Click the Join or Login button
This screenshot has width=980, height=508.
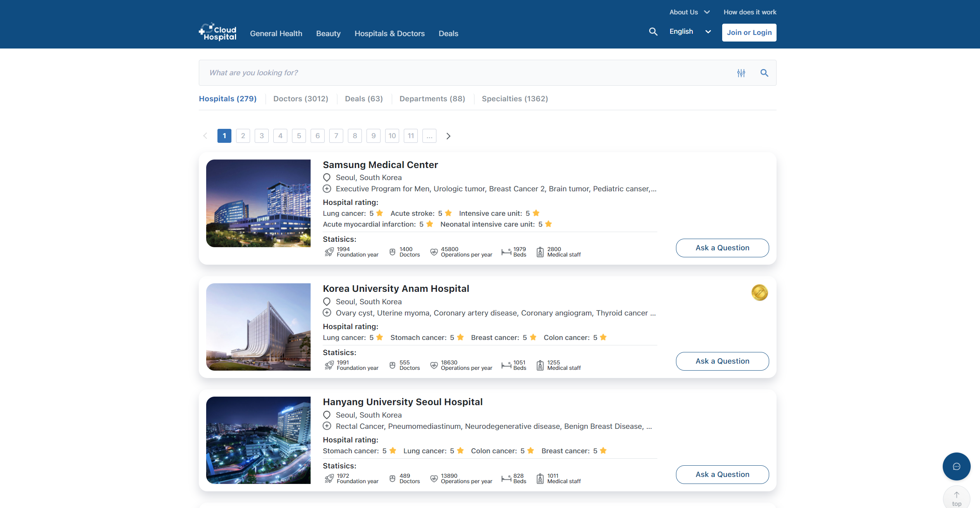click(x=749, y=33)
